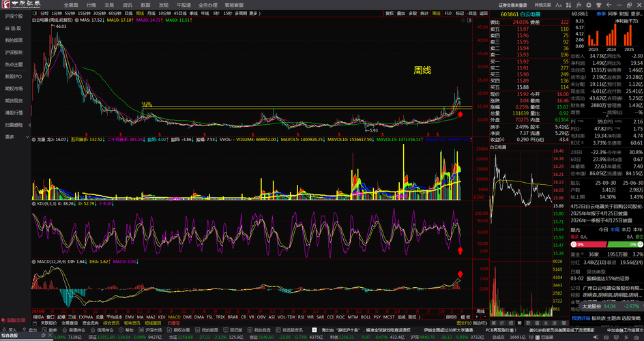Select the MACD indicator tab
The width and height of the screenshot is (644, 341).
174,317
